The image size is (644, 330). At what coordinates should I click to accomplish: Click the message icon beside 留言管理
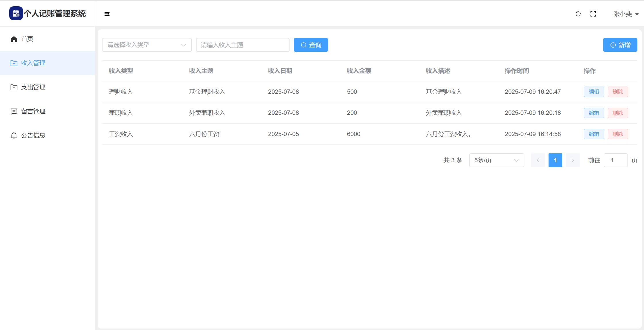[x=14, y=111]
